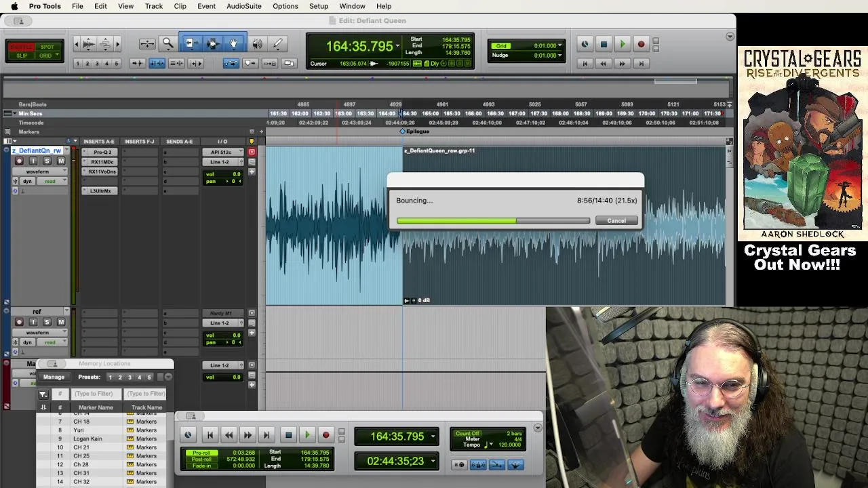Viewport: 868px width, 488px height.
Task: Click the horizontal zoom toggle icon
Action: 147,44
